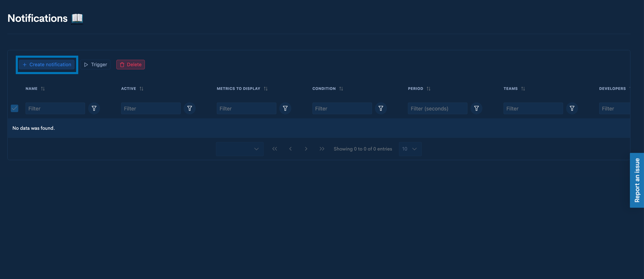The image size is (644, 279).
Task: Click the Name column filter funnel icon
Action: 94,108
